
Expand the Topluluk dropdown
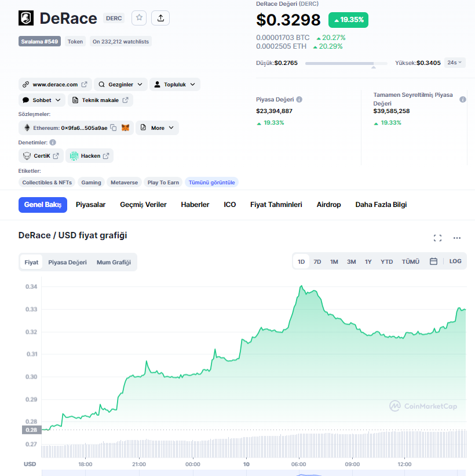pyautogui.click(x=175, y=85)
